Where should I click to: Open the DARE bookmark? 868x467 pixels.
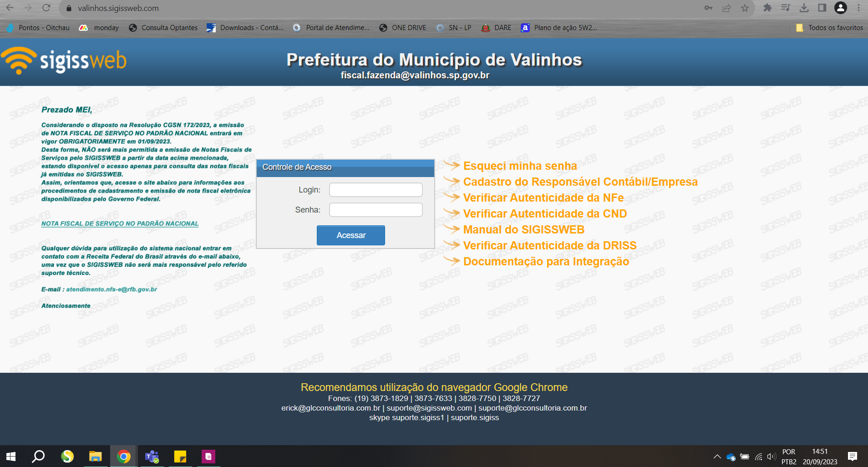point(497,28)
